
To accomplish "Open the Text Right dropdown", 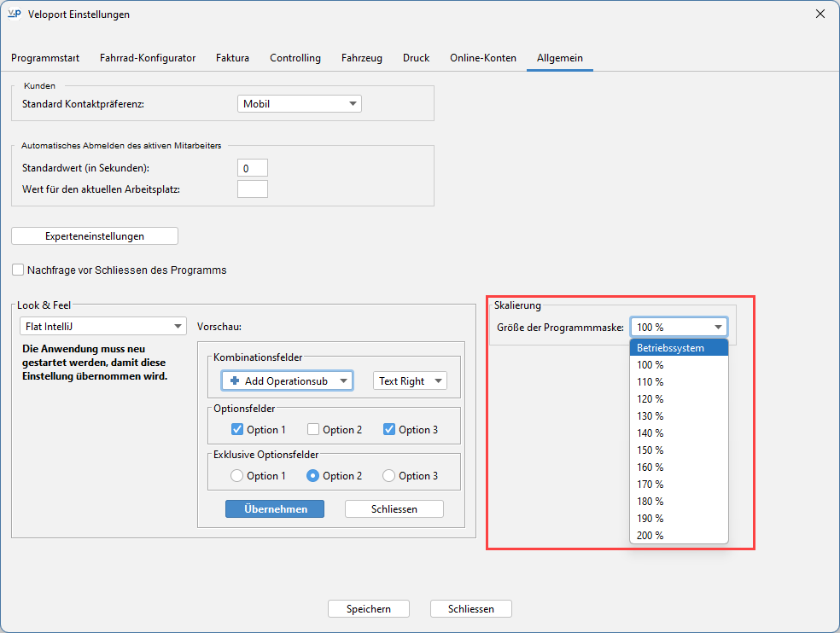I will pos(410,380).
